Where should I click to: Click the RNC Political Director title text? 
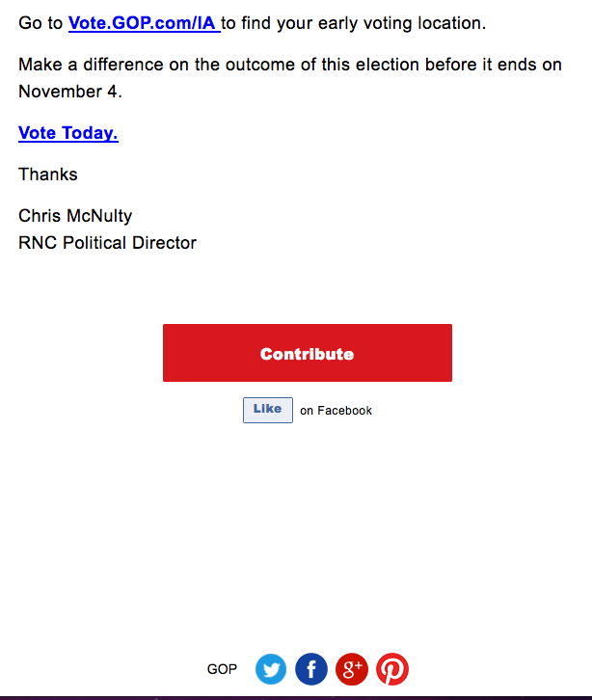[x=107, y=243]
